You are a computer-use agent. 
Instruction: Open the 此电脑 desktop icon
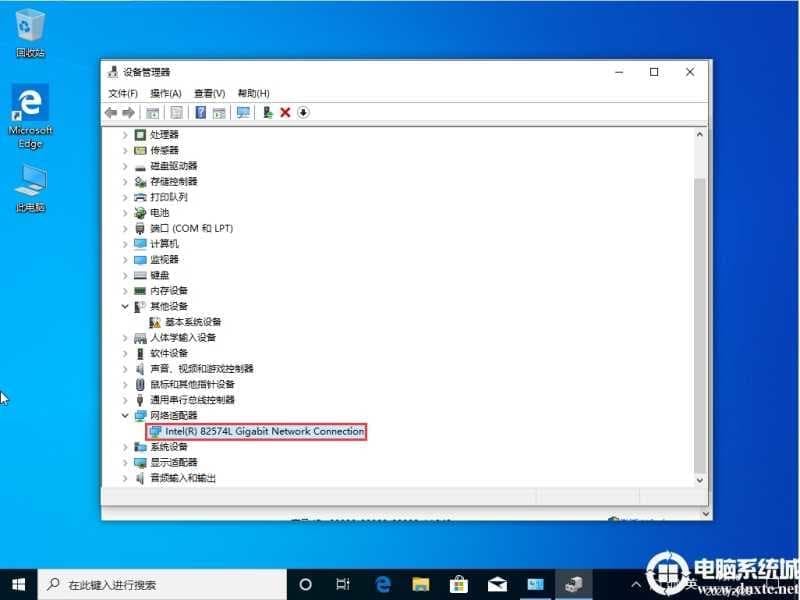click(x=31, y=188)
